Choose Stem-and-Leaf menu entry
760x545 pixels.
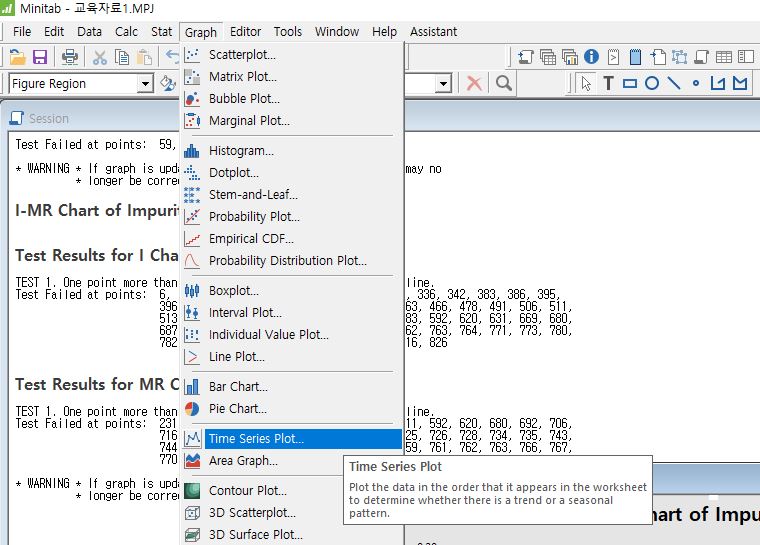292,194
